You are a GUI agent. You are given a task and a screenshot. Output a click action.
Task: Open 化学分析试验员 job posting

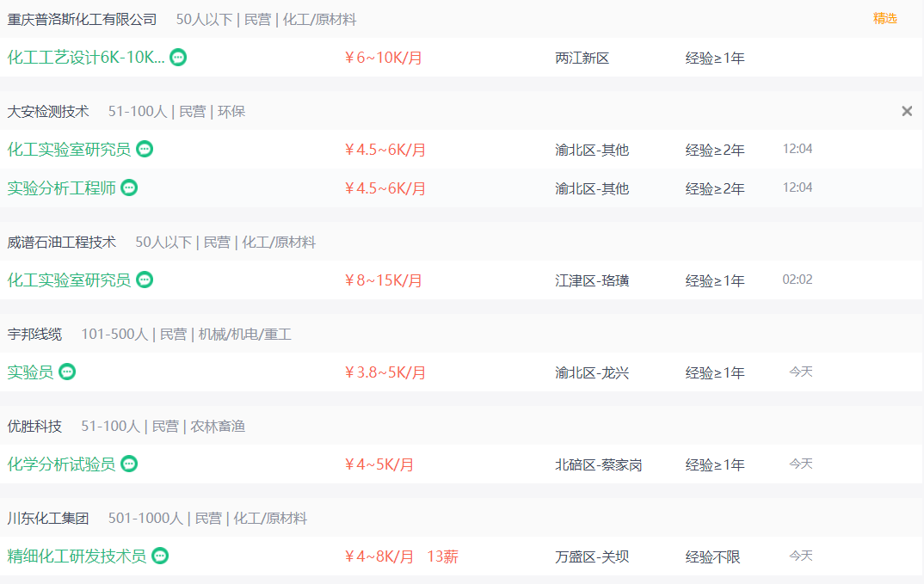[x=61, y=464]
